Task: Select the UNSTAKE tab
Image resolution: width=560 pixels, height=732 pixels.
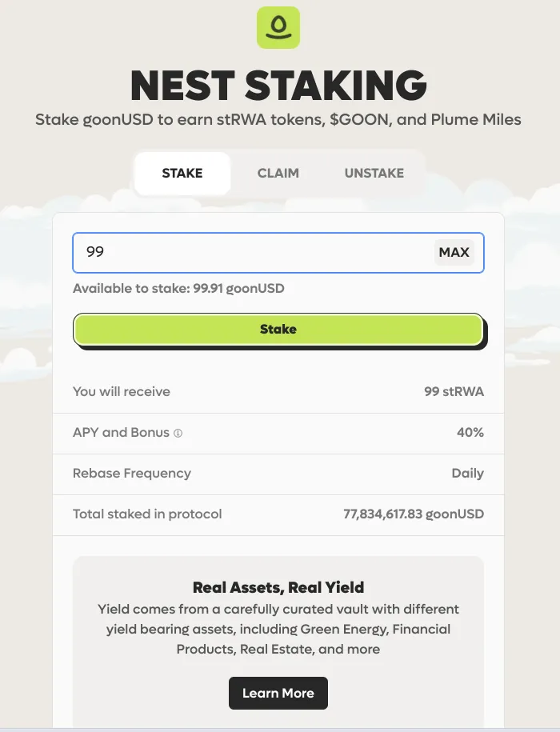Action: click(x=374, y=173)
